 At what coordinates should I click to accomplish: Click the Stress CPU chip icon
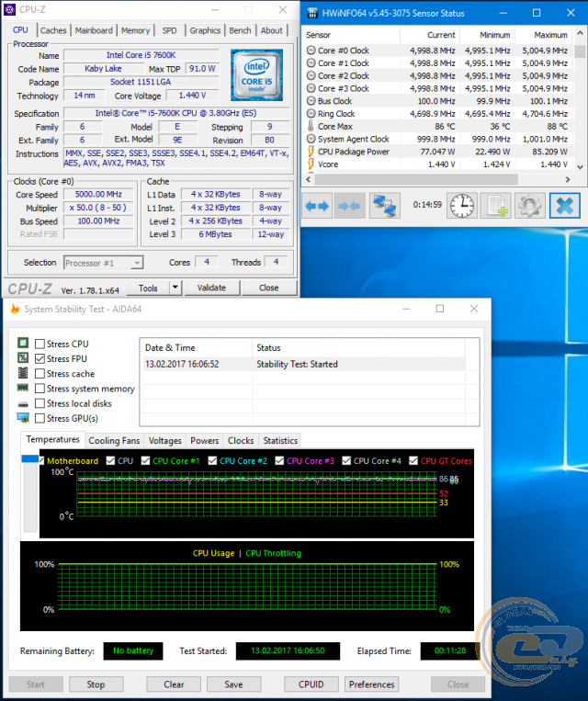point(23,343)
